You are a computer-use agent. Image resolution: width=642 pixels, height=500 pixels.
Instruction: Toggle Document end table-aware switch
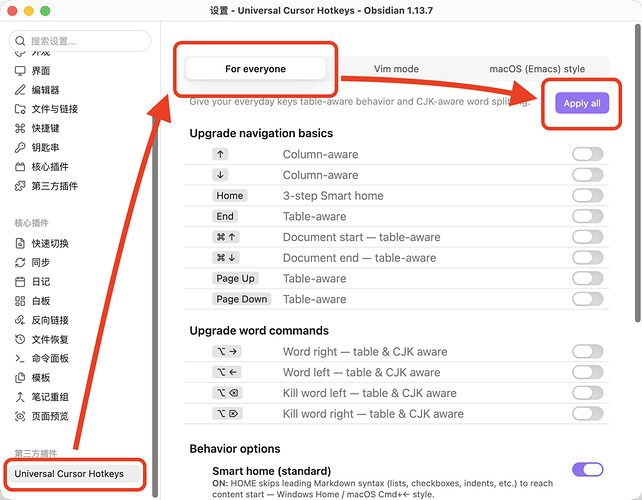tap(588, 258)
